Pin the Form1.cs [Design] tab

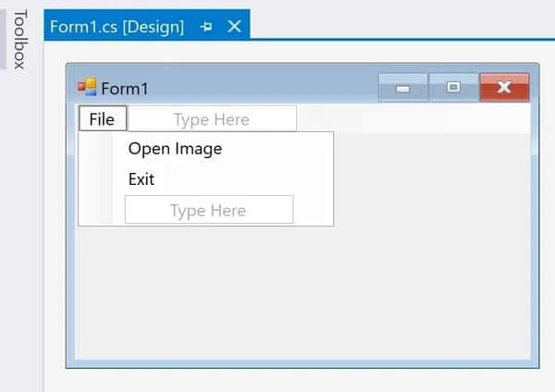[206, 27]
